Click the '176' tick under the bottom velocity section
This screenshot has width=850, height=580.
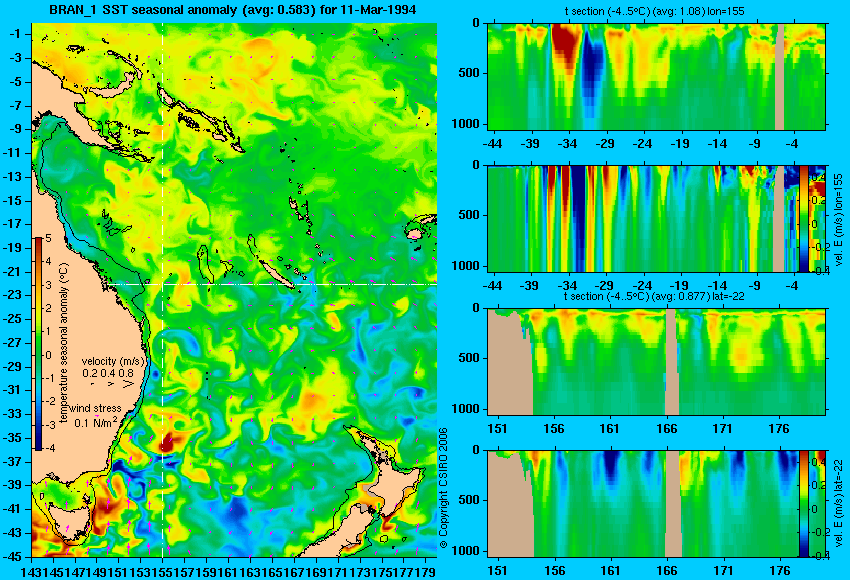click(x=780, y=571)
